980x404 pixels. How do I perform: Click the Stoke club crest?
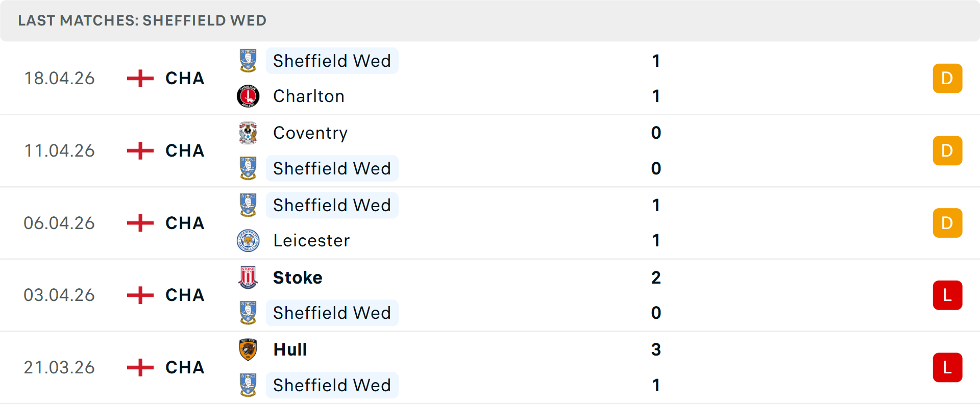click(x=248, y=277)
